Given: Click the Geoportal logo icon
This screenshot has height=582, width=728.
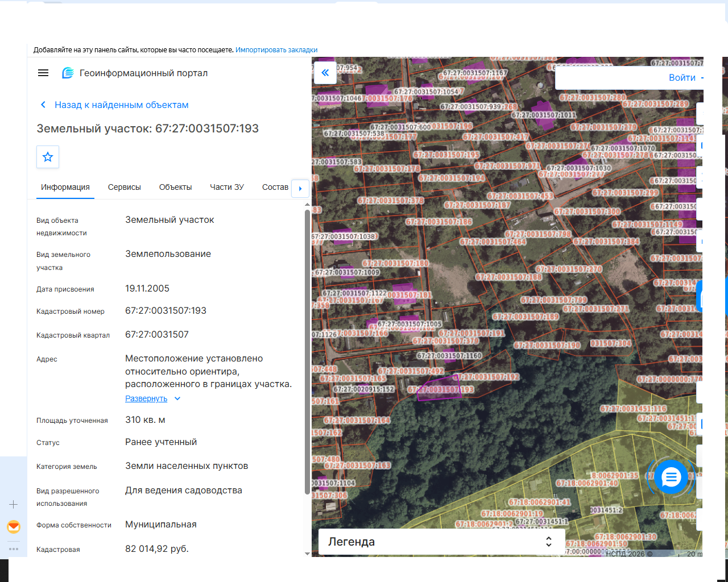Looking at the screenshot, I should click(x=68, y=73).
